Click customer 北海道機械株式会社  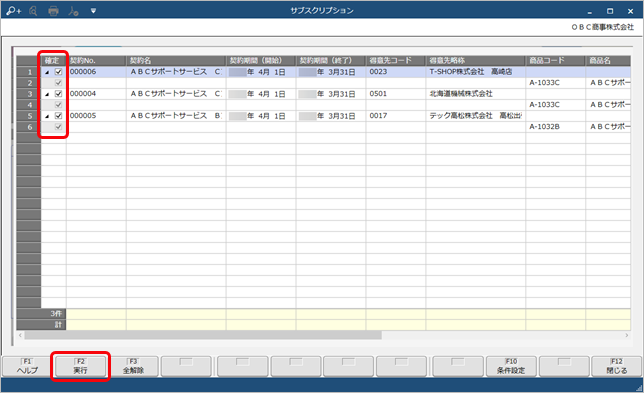(476, 94)
